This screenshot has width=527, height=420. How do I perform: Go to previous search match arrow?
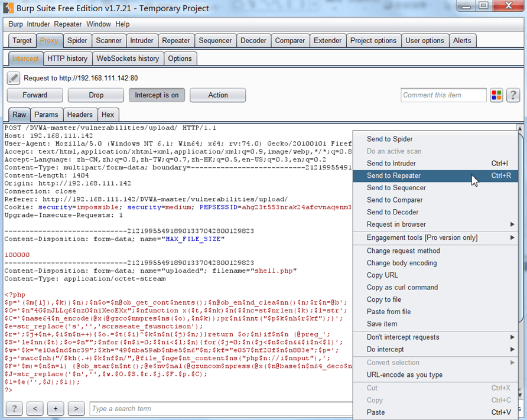pyautogui.click(x=35, y=409)
